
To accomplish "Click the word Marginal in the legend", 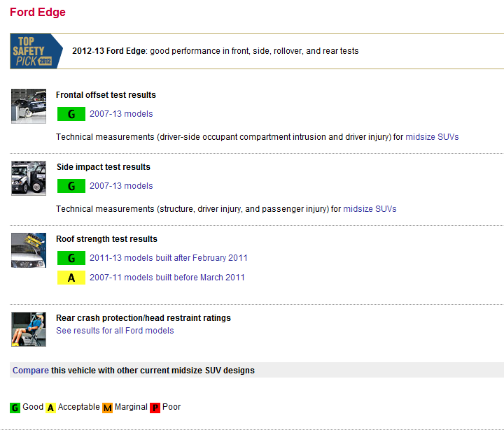I will click(x=131, y=407).
